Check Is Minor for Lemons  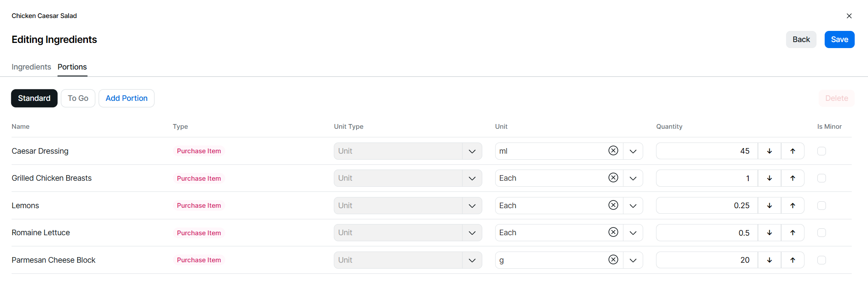(821, 206)
